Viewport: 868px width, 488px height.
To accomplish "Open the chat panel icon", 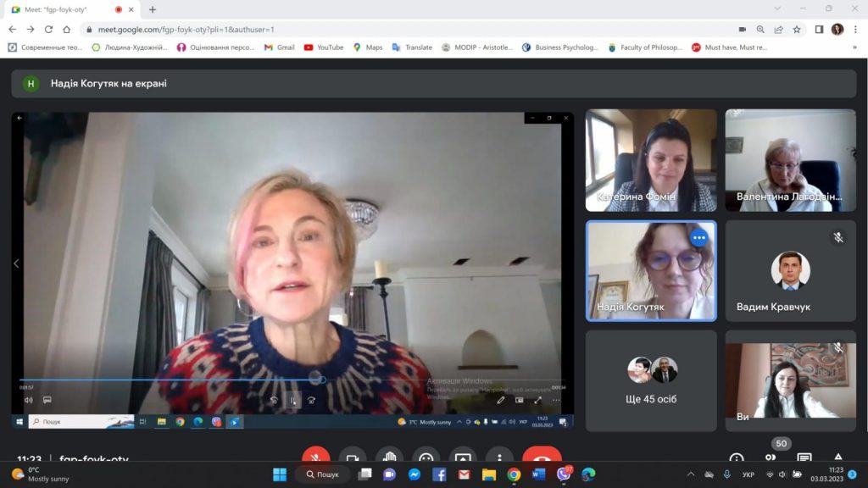I will 804,458.
